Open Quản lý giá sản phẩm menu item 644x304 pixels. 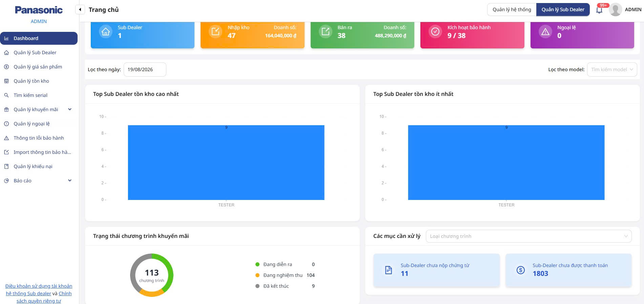coord(39,67)
